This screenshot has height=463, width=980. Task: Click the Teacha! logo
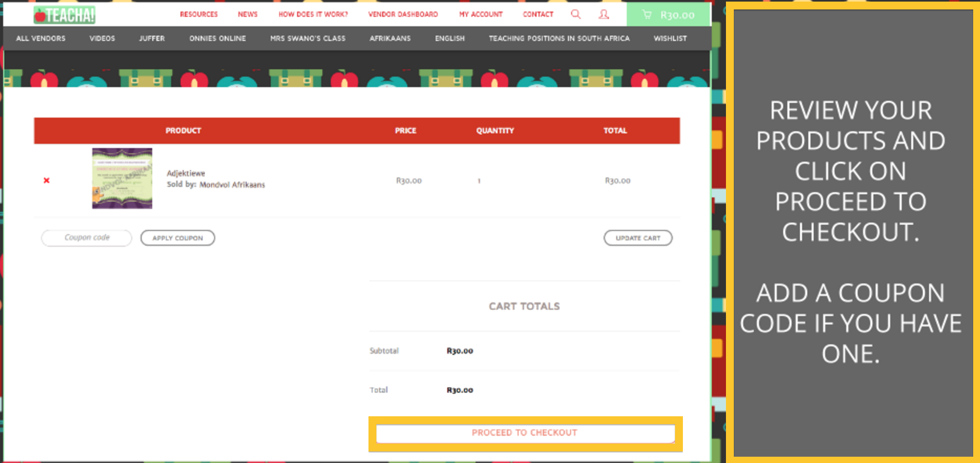64,15
